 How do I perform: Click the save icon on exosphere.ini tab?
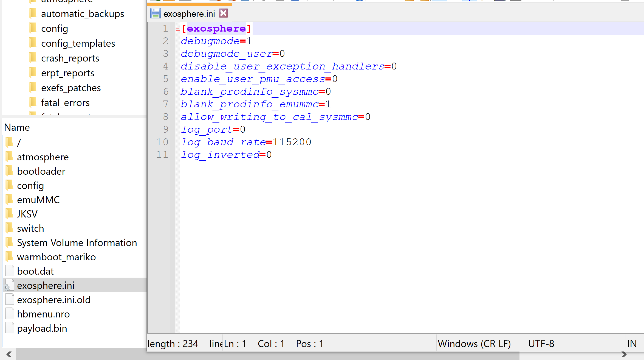click(156, 13)
